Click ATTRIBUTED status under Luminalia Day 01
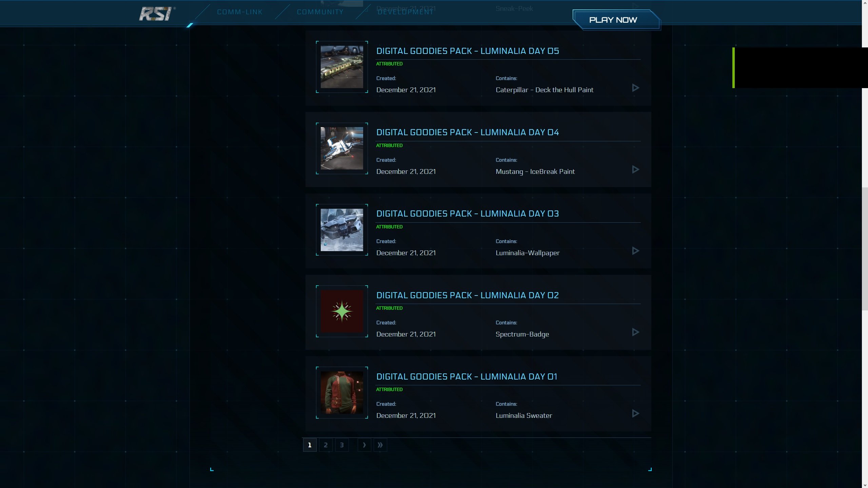This screenshot has height=488, width=868. pos(389,389)
